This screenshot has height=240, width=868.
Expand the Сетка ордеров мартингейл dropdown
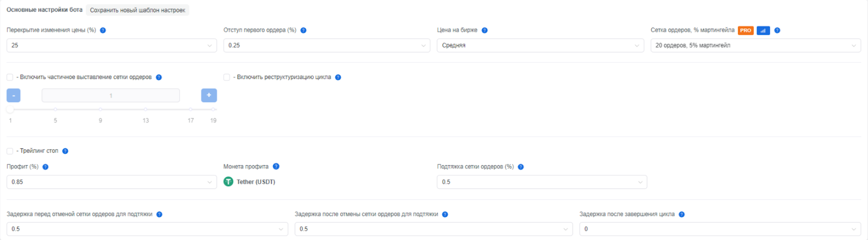(755, 46)
